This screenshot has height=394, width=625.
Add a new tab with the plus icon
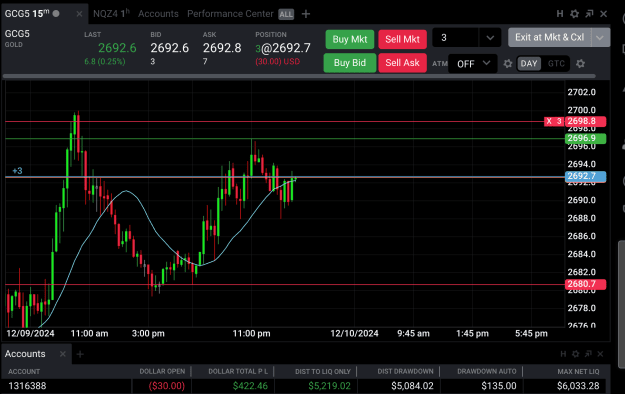(x=306, y=14)
